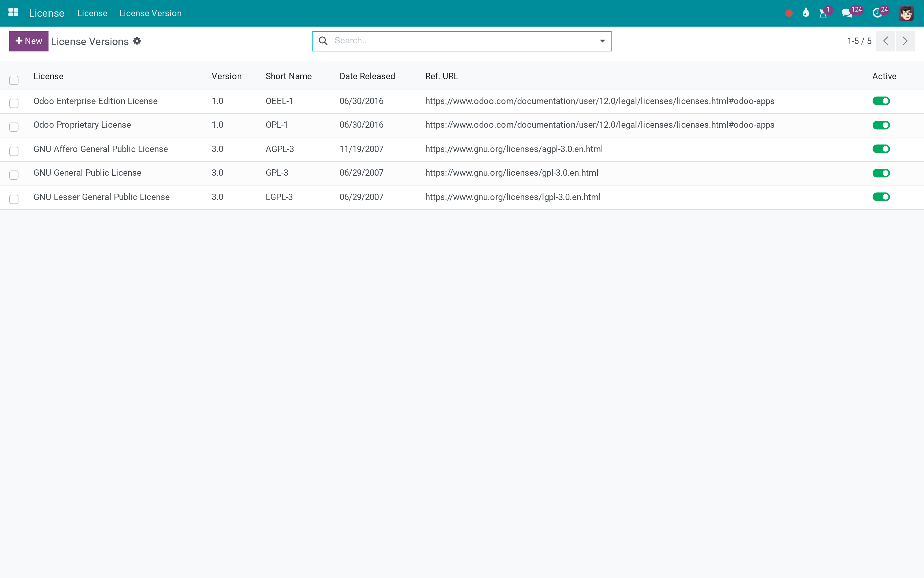Image resolution: width=924 pixels, height=578 pixels.
Task: Expand the search options dropdown arrow
Action: click(603, 41)
